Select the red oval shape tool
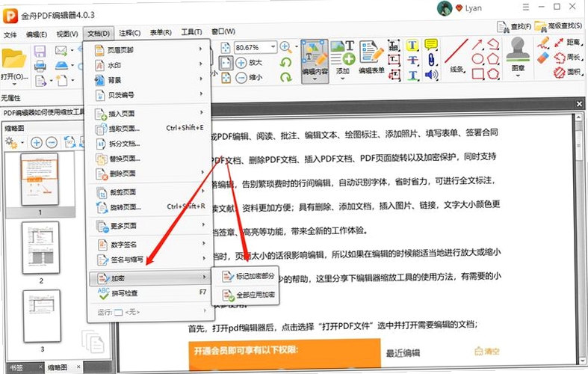This screenshot has width=588, height=374. [477, 59]
